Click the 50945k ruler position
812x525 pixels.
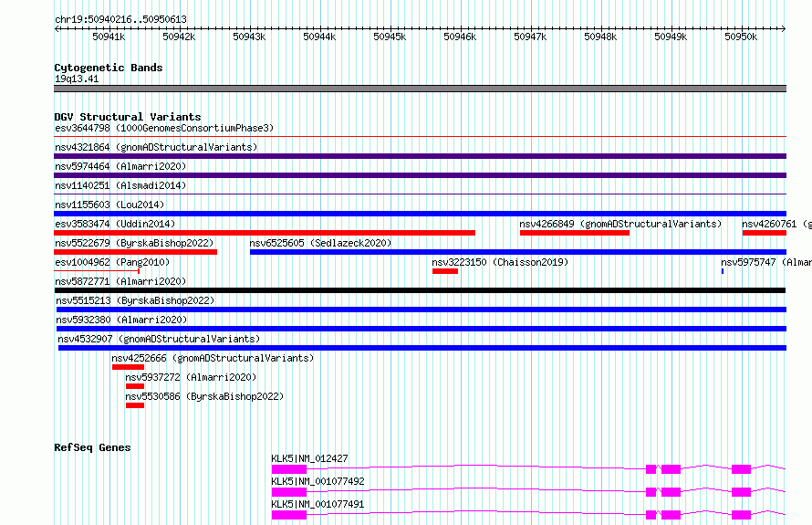pos(390,37)
